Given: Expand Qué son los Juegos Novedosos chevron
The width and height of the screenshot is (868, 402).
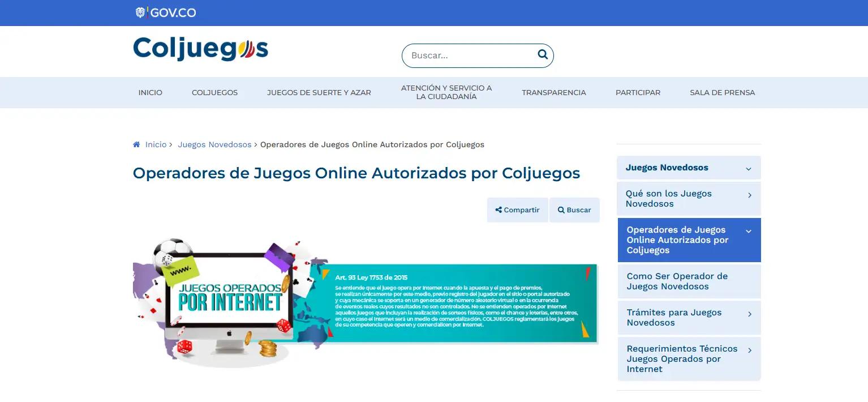Looking at the screenshot, I should point(750,195).
